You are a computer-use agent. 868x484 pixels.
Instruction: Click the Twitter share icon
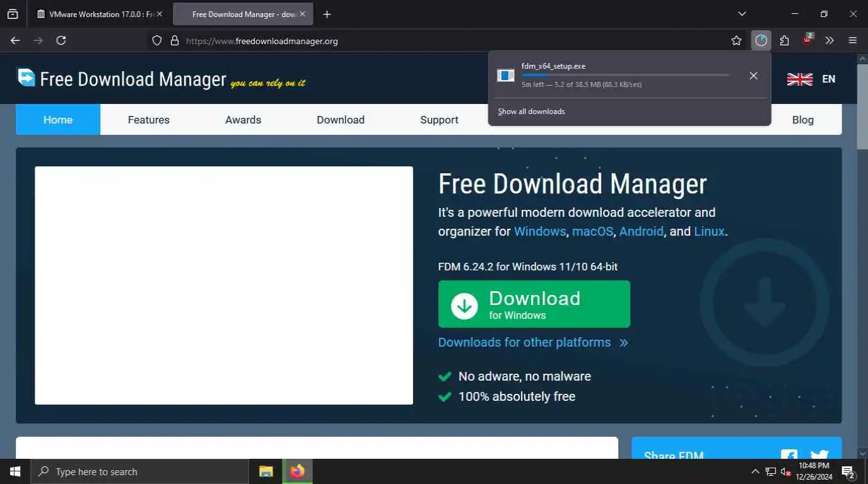(819, 455)
